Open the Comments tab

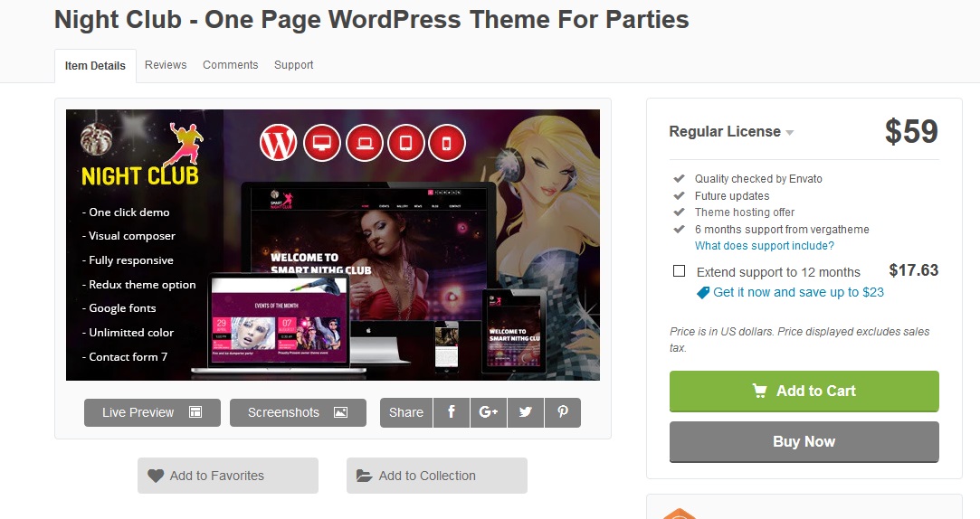230,65
